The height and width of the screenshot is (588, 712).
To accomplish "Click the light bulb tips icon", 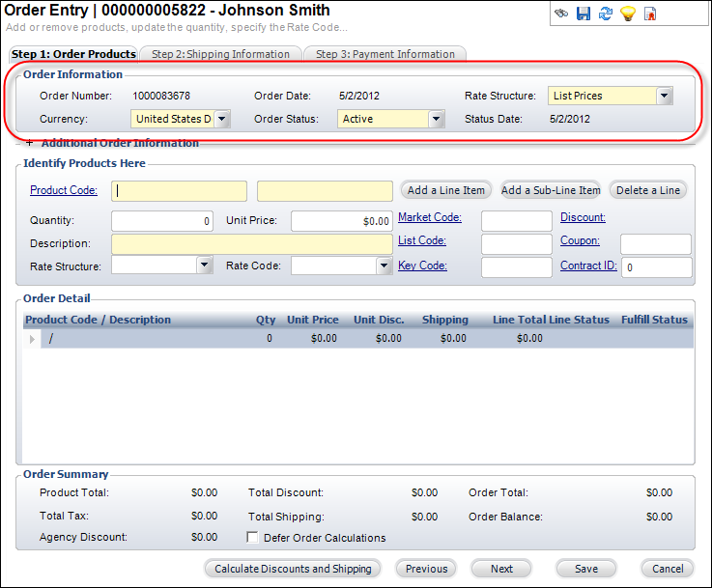I will (x=628, y=14).
